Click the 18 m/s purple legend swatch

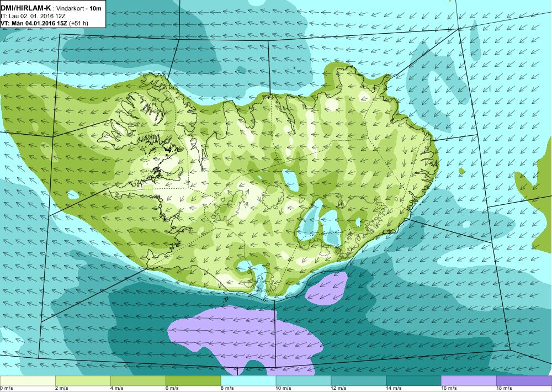coord(524,381)
